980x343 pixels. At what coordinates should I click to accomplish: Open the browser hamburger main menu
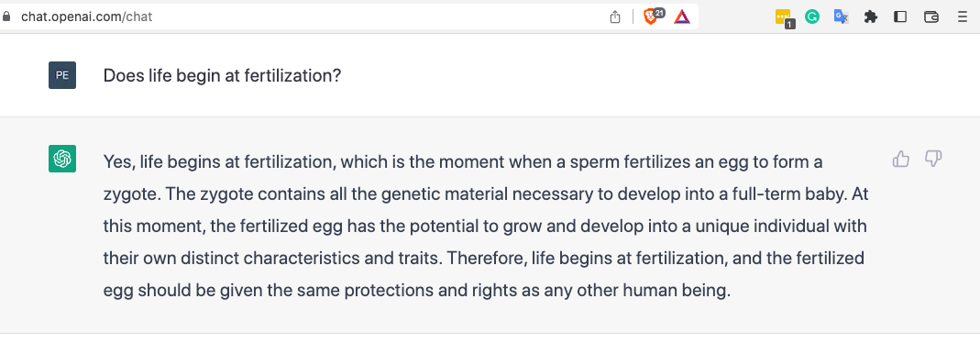963,17
